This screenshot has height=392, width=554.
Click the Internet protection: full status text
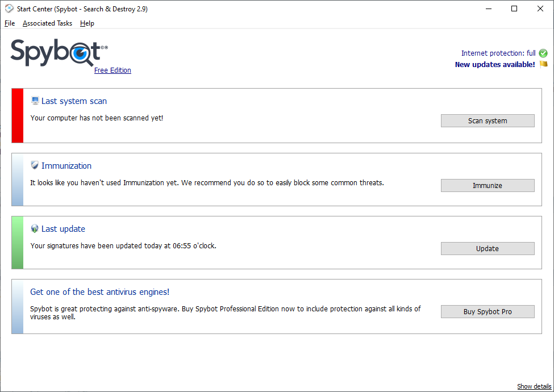tap(498, 53)
